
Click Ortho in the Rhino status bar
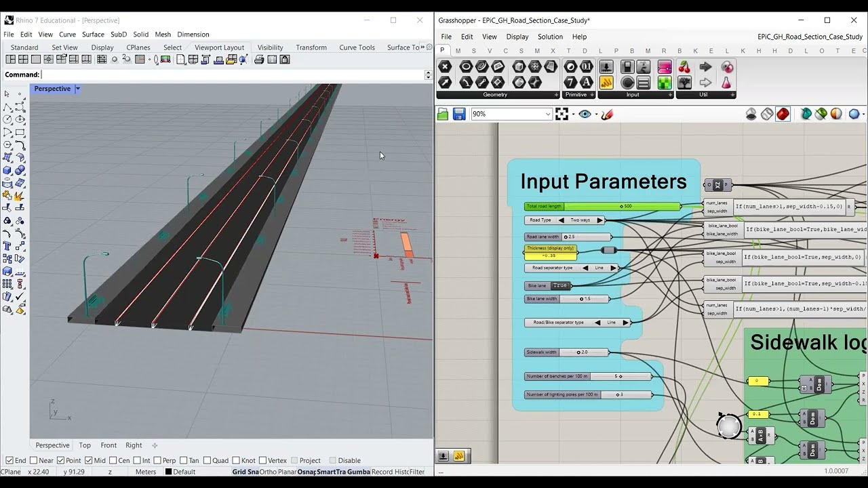[x=268, y=472]
